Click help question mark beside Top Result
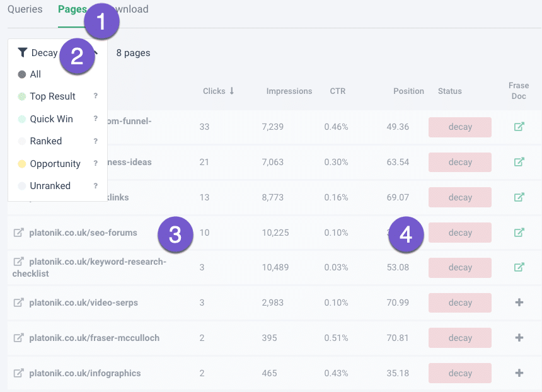Screen dimensions: 542x392 click(x=96, y=96)
